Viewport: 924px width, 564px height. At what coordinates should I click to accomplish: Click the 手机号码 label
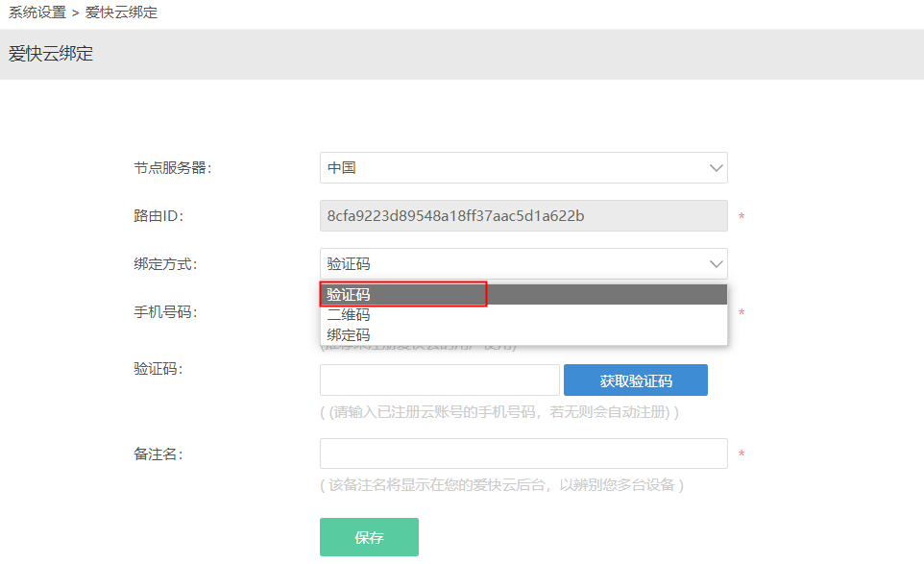(x=165, y=311)
